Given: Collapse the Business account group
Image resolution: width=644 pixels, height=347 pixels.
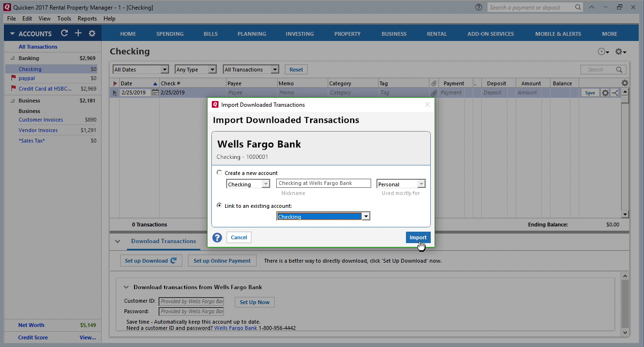Looking at the screenshot, I should (12, 101).
